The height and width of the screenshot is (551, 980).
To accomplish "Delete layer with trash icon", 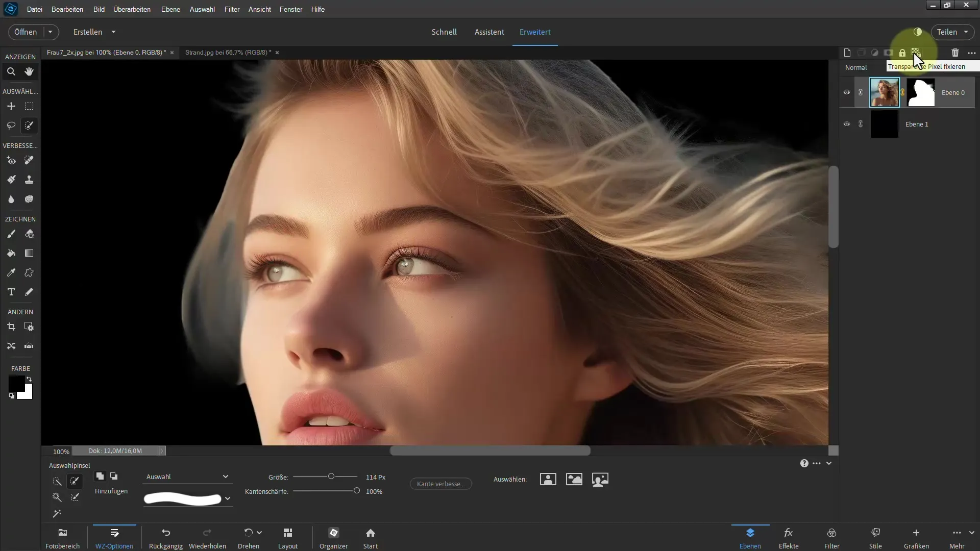I will point(955,53).
